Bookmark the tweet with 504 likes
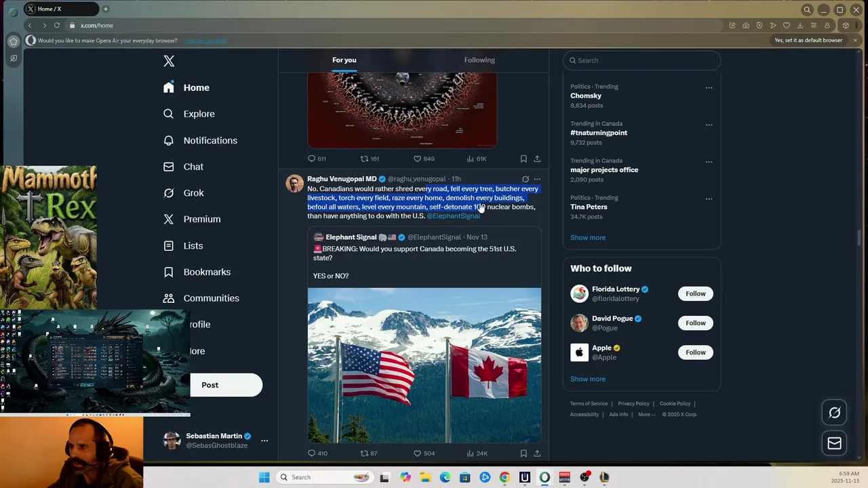868x488 pixels. click(524, 453)
